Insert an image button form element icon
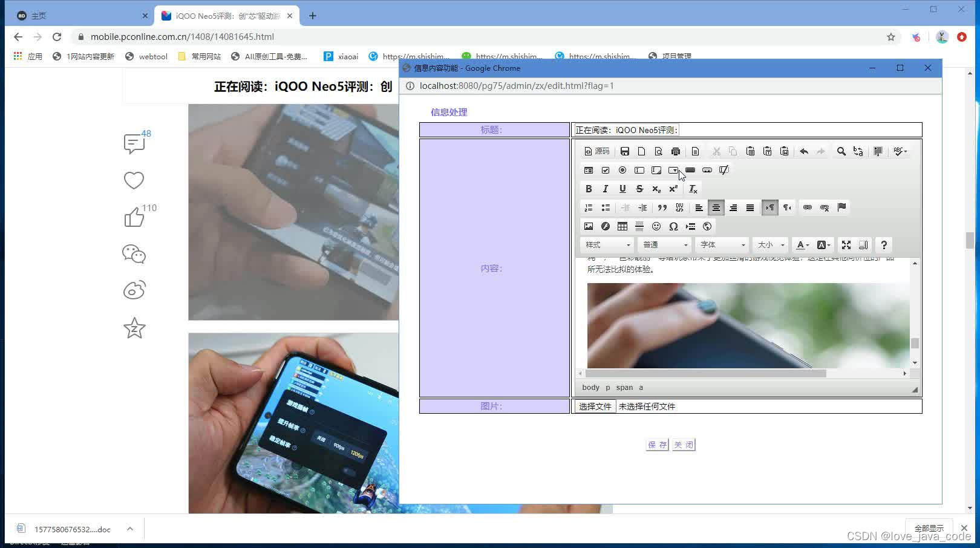Viewport: 980px width, 548px height. (x=707, y=170)
